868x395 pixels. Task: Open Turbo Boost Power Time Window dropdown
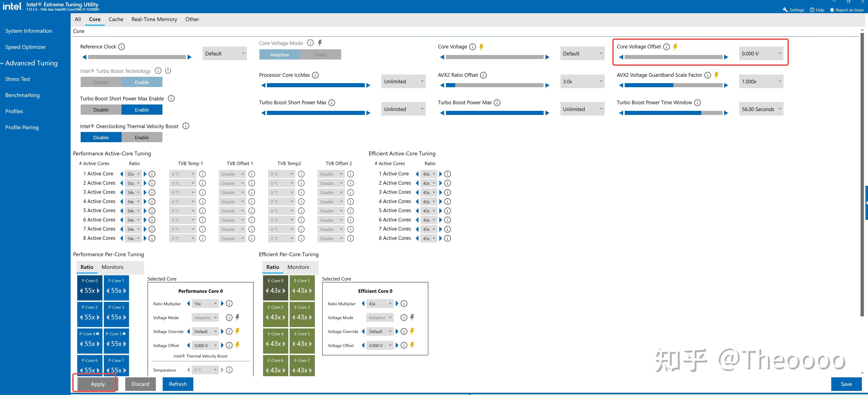pos(761,109)
